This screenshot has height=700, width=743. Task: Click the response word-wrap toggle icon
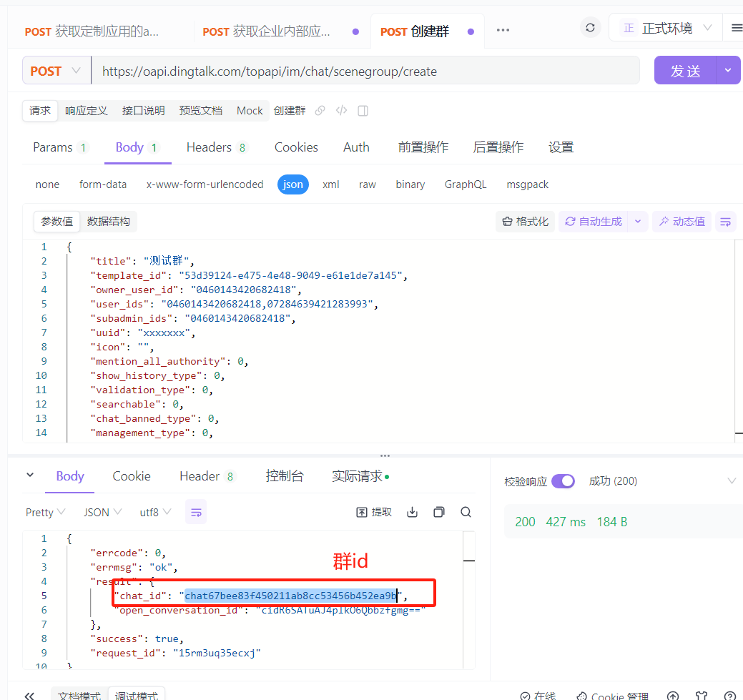[x=196, y=512]
